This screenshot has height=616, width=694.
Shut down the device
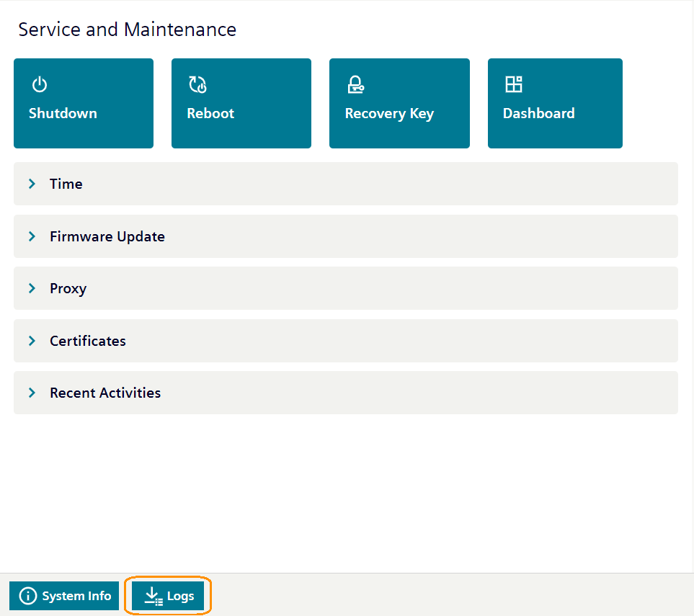(x=83, y=103)
